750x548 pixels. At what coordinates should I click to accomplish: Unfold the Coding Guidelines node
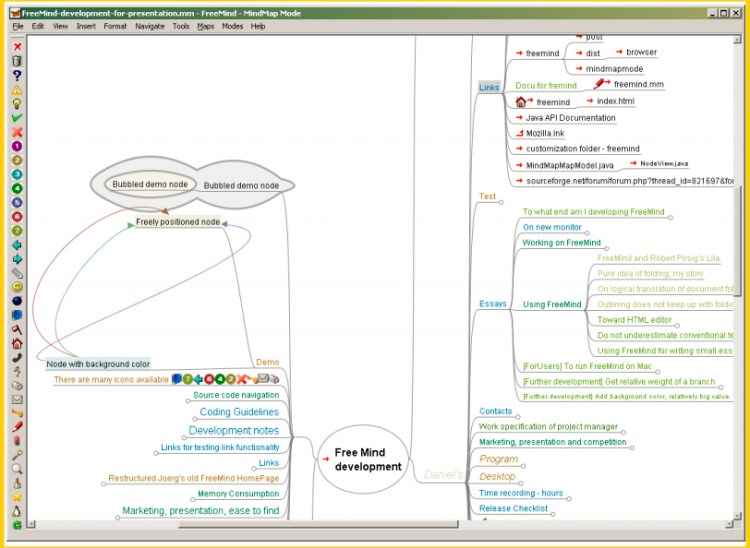(239, 412)
